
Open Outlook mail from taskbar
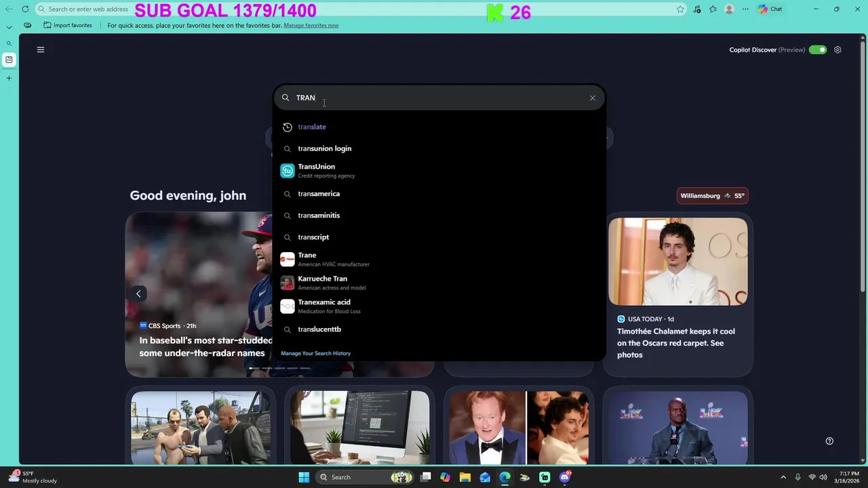pyautogui.click(x=485, y=477)
